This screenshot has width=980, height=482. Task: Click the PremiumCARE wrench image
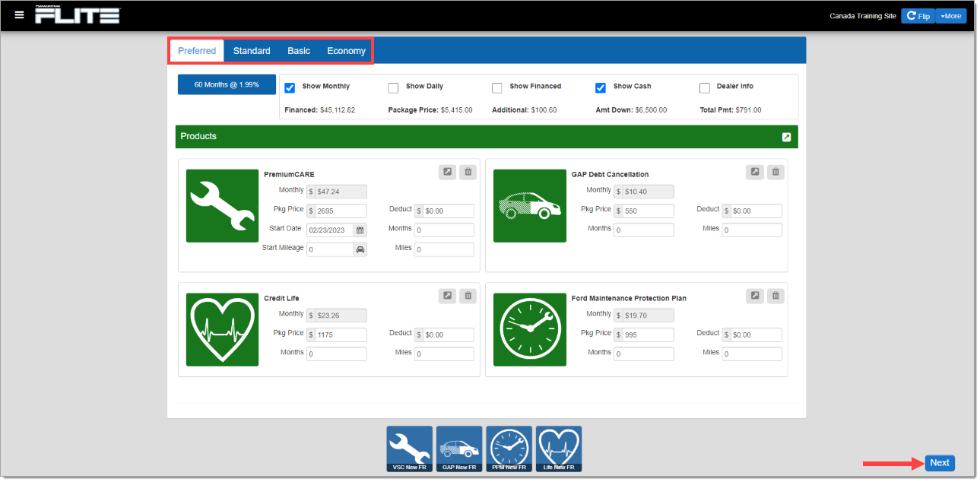[x=222, y=206]
